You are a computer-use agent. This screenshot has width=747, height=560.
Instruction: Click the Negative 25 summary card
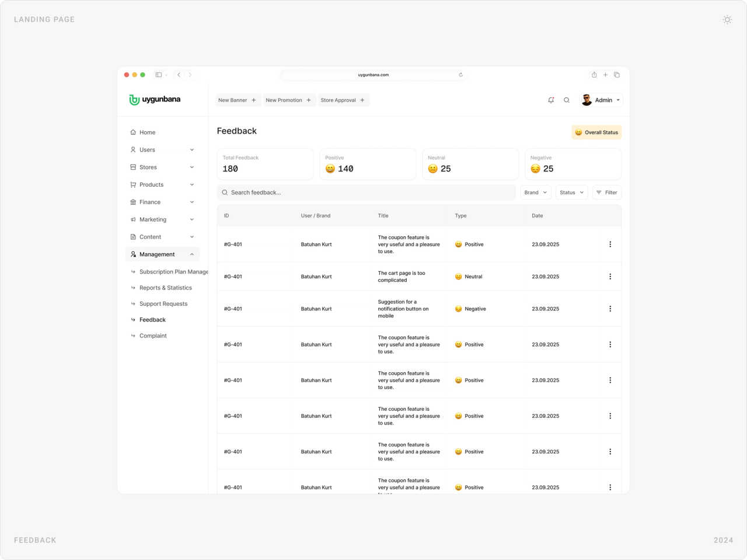click(573, 164)
